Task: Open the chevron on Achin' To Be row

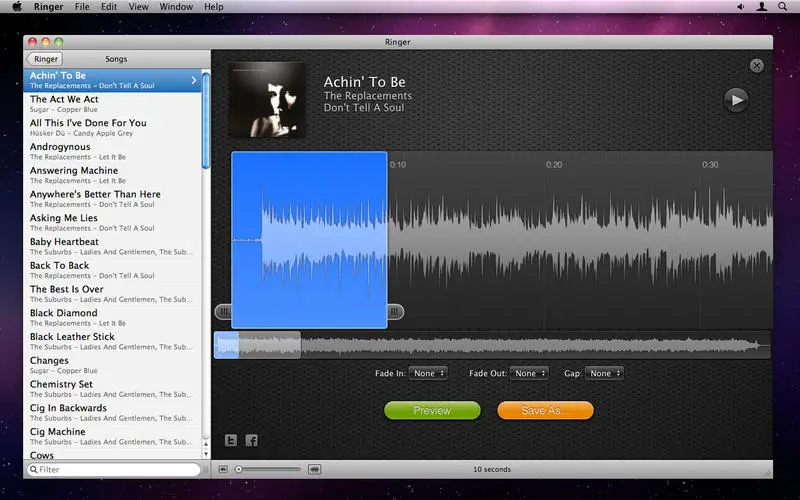Action: coord(194,80)
